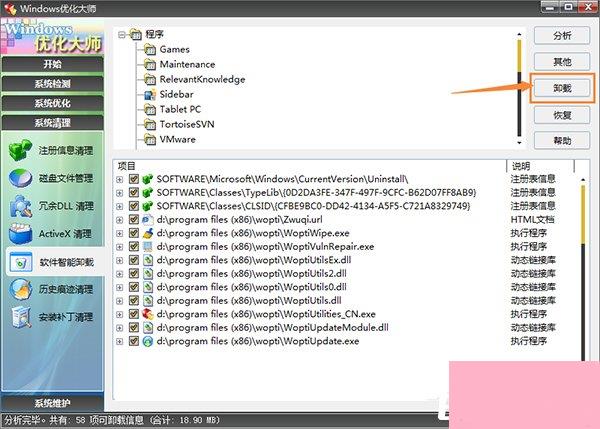Click the 卸载 uninstall button
The image size is (600, 429).
[x=562, y=88]
